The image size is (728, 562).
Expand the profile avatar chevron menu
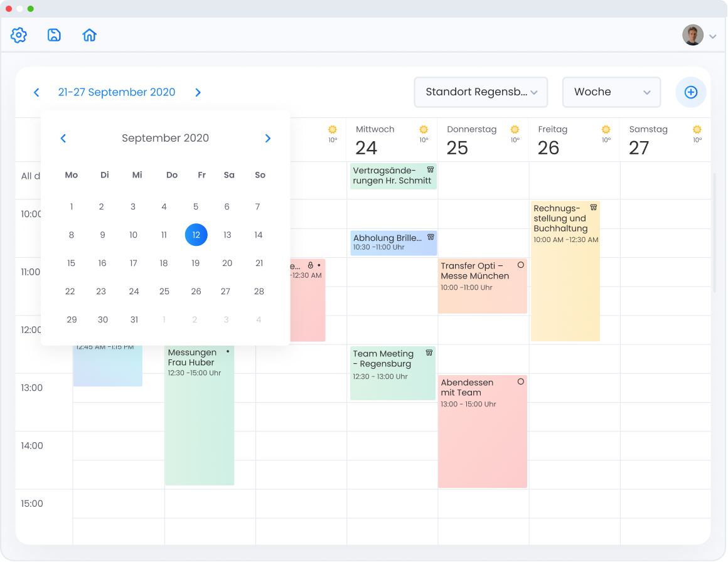[x=712, y=36]
